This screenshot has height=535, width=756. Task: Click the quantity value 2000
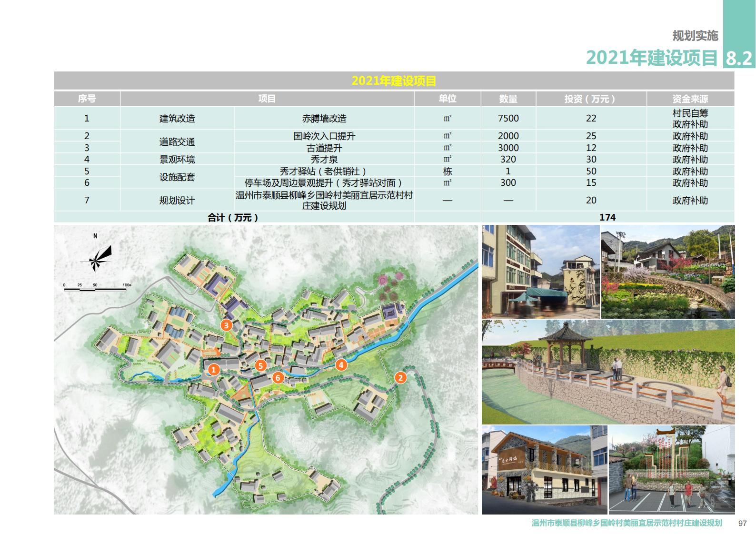coord(508,136)
